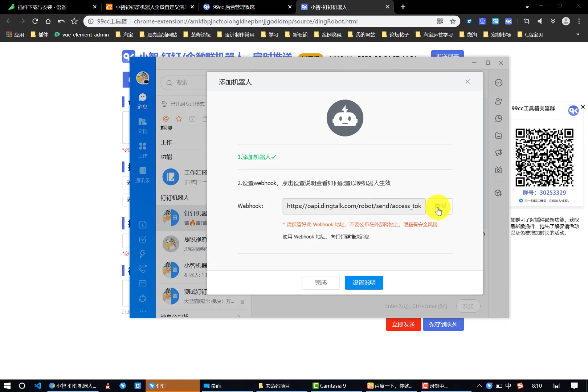Click the lightning DING icon in sidebar
Image resolution: width=588 pixels, height=392 pixels.
tap(143, 254)
